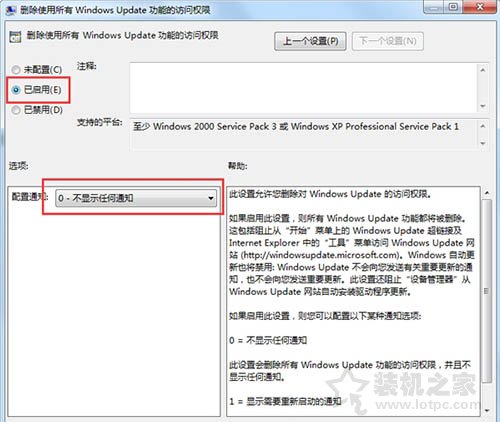Select the 未配置(C) radio button
Screen dimensions: 500x422
tap(16, 70)
